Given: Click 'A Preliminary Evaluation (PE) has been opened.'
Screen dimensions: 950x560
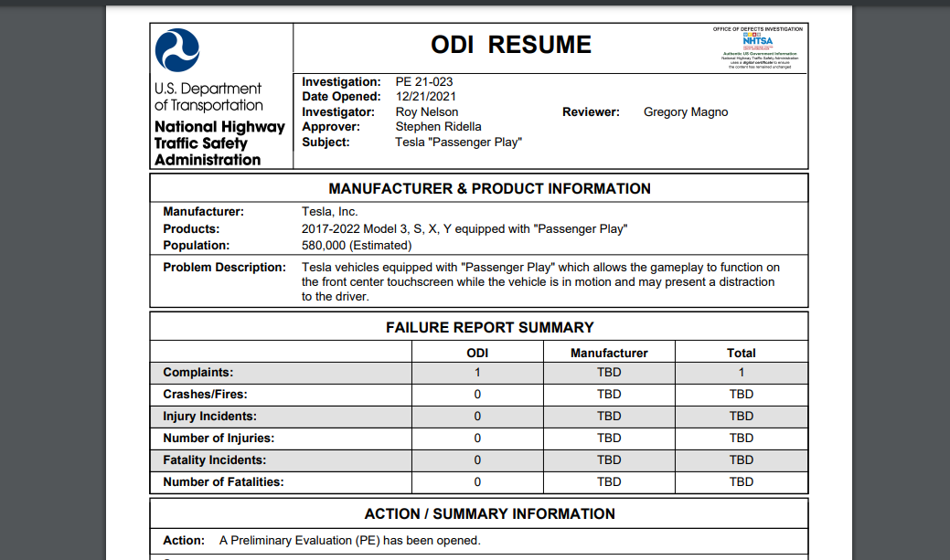Looking at the screenshot, I should click(x=349, y=540).
